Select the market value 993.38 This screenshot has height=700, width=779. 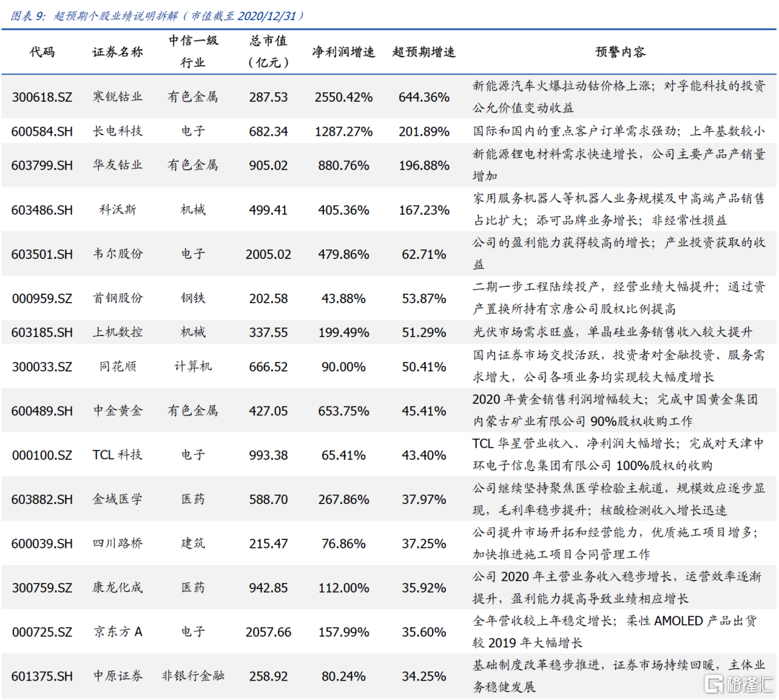point(268,455)
